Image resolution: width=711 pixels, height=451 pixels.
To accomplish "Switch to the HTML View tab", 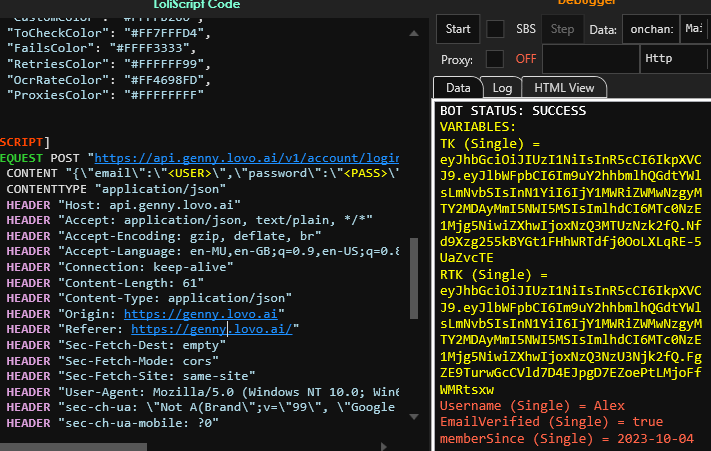I will (x=564, y=87).
